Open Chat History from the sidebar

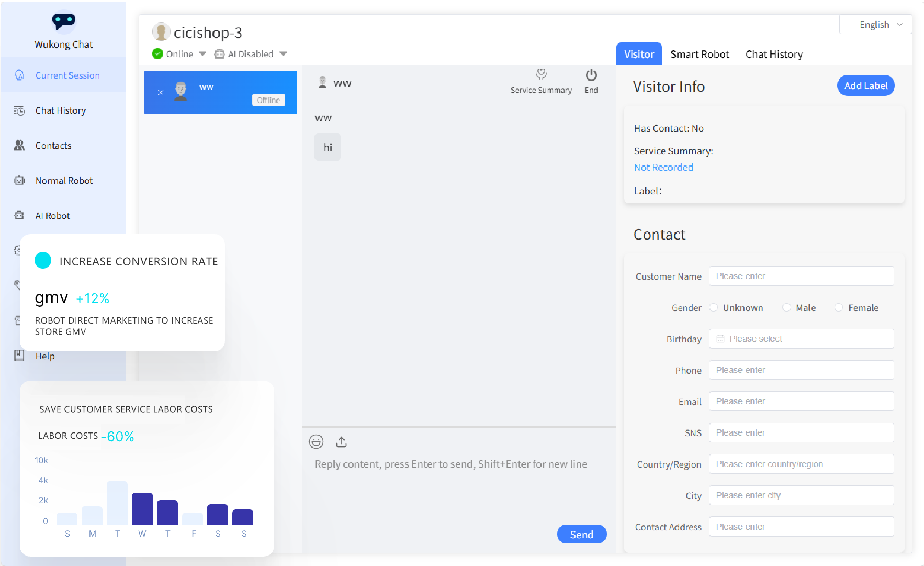tap(60, 110)
